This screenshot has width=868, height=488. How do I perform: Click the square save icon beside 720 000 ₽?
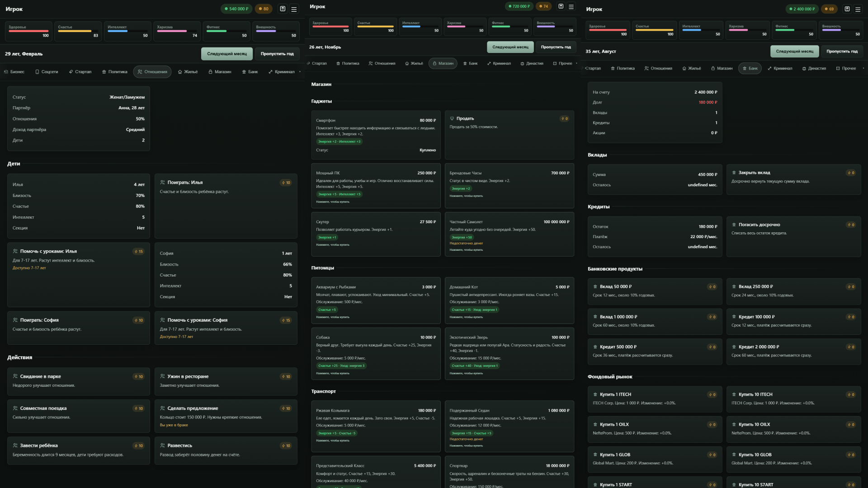(x=561, y=6)
